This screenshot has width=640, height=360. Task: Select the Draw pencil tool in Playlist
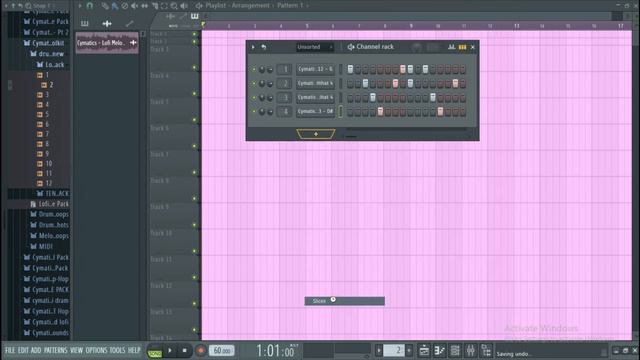pyautogui.click(x=105, y=6)
